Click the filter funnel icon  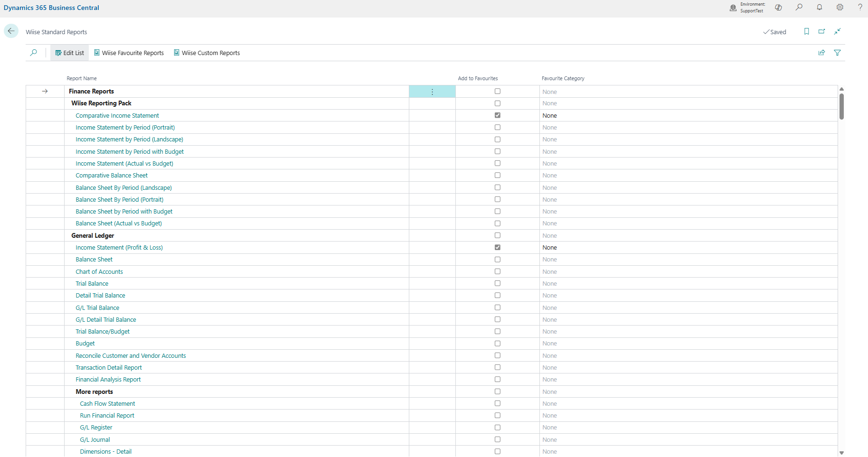[837, 53]
